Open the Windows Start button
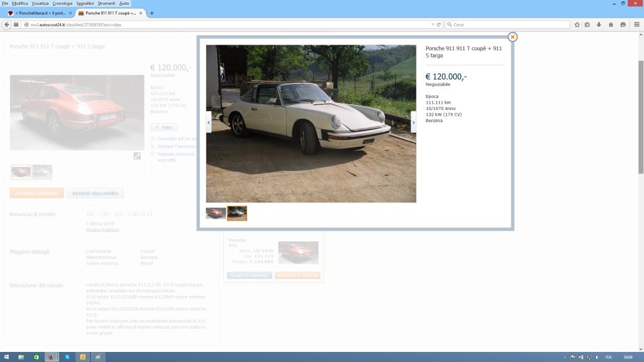644x362 pixels. [x=6, y=357]
